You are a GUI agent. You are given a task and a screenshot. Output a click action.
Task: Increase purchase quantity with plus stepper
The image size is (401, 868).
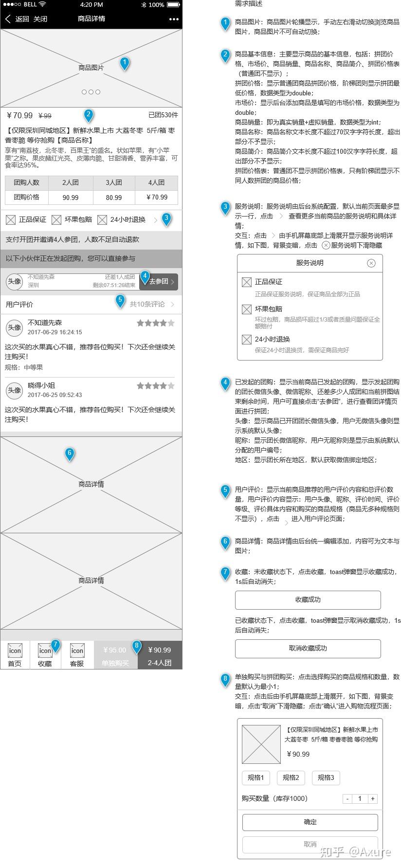tap(372, 798)
